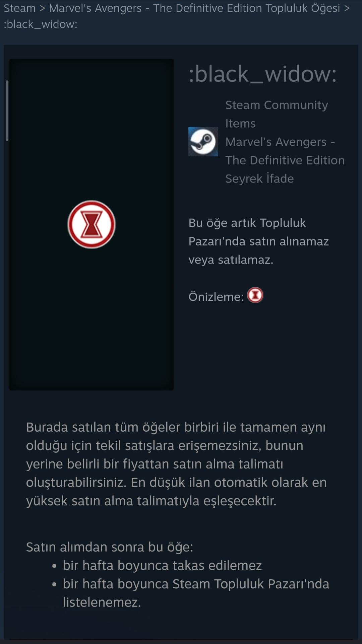Viewport: 362px width, 644px height.
Task: Click the Satın alımdan sonra bu öğe heading
Action: coord(110,547)
